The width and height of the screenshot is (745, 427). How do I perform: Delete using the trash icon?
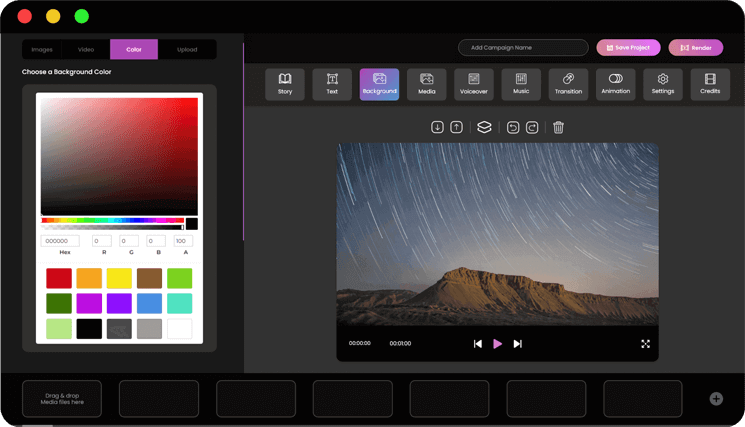point(559,127)
